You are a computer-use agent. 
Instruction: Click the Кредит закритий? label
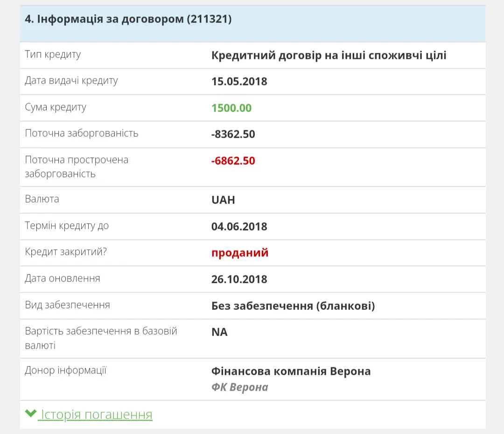tap(66, 252)
